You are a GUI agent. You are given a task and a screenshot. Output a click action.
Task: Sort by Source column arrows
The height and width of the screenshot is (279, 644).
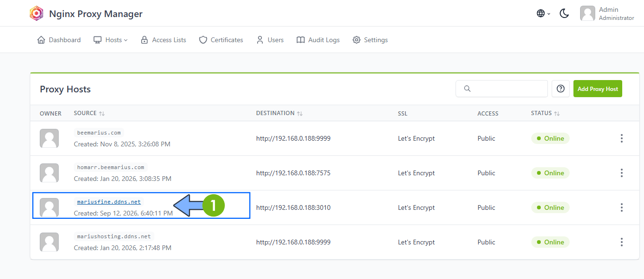[102, 114]
